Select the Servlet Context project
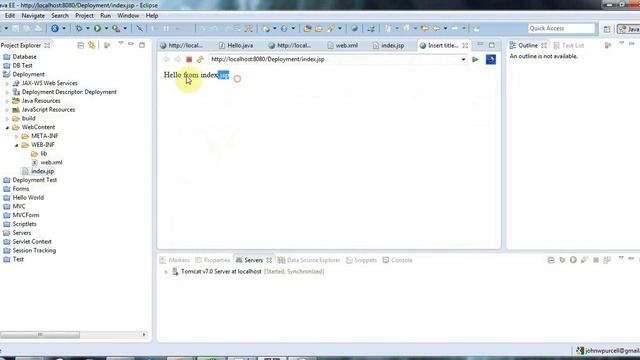This screenshot has height=360, width=640. pos(27,242)
